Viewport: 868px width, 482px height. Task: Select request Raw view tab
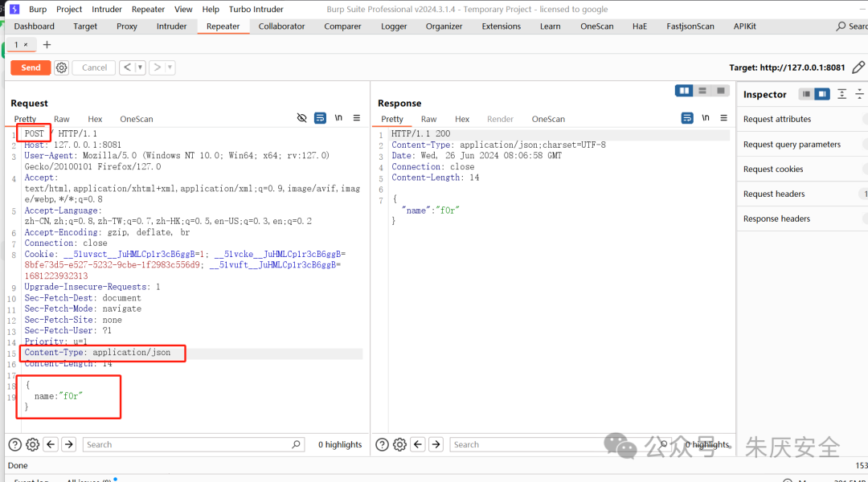(x=61, y=119)
